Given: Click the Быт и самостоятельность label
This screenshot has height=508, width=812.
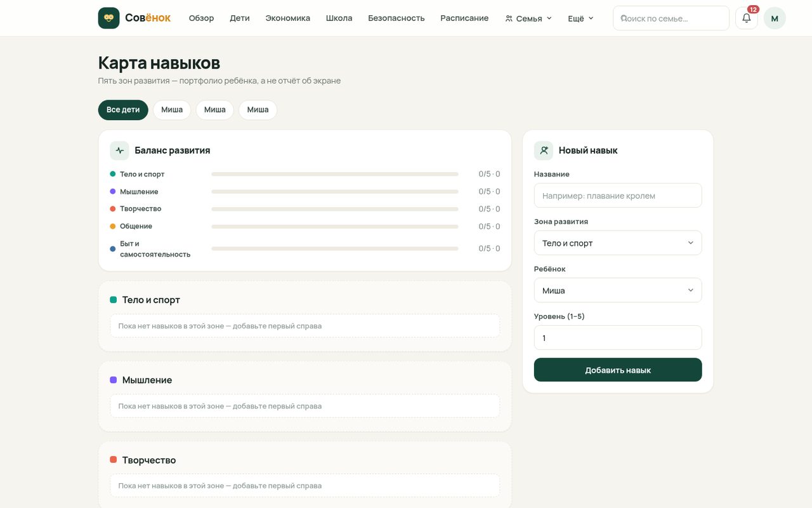Looking at the screenshot, I should point(155,249).
